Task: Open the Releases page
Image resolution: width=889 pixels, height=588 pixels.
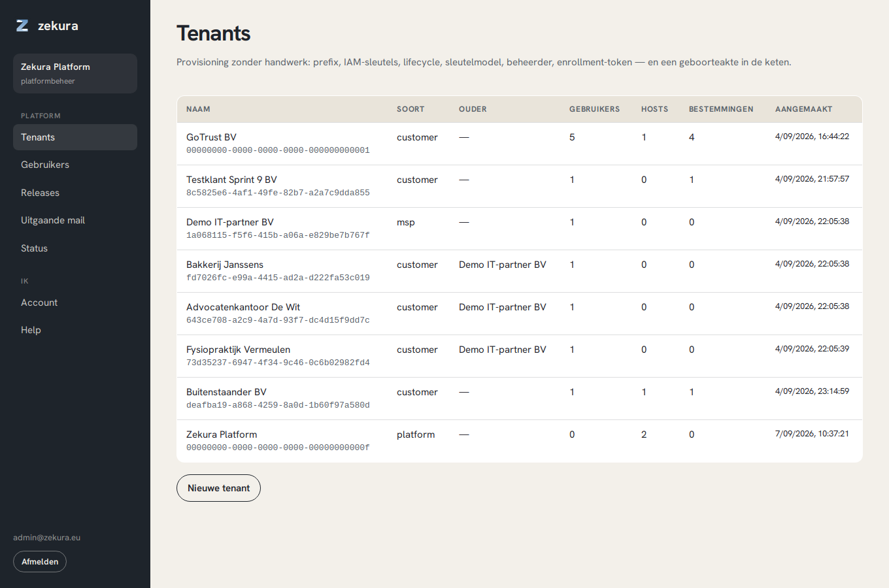Action: (x=75, y=193)
